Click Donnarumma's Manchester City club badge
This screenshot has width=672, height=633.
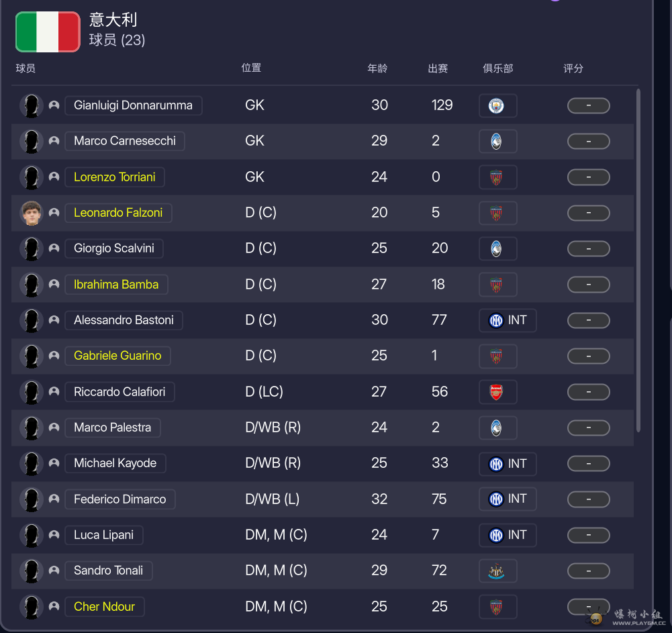tap(497, 105)
